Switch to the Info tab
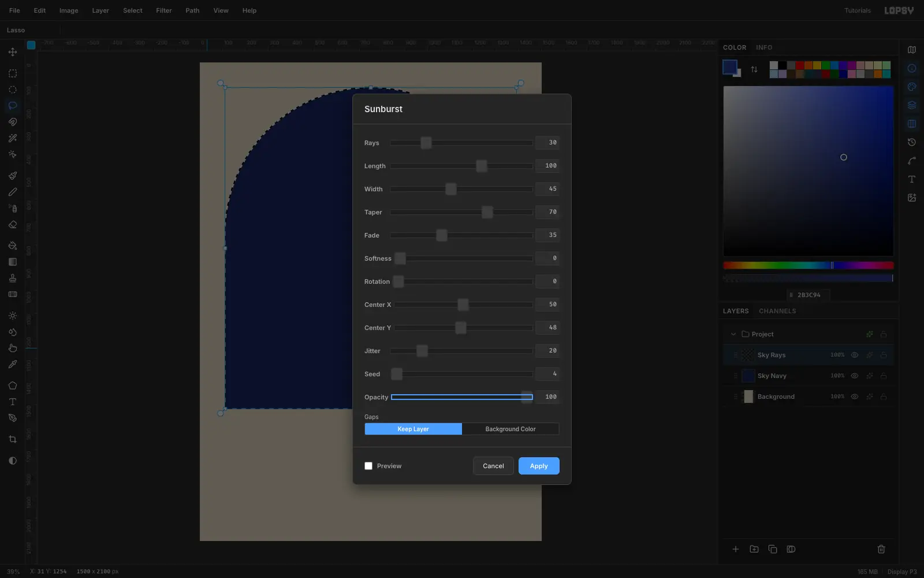This screenshot has height=578, width=924. pos(764,47)
